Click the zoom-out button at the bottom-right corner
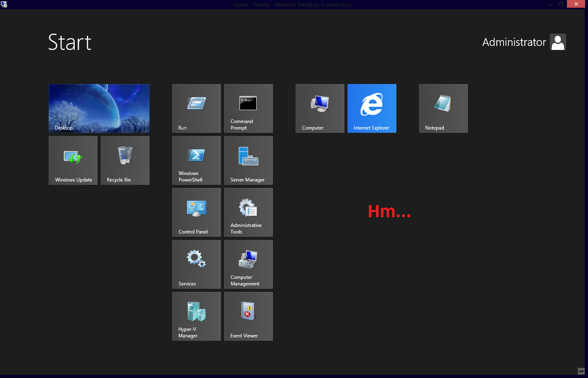Viewport: 588px width, 378px height. click(x=581, y=371)
